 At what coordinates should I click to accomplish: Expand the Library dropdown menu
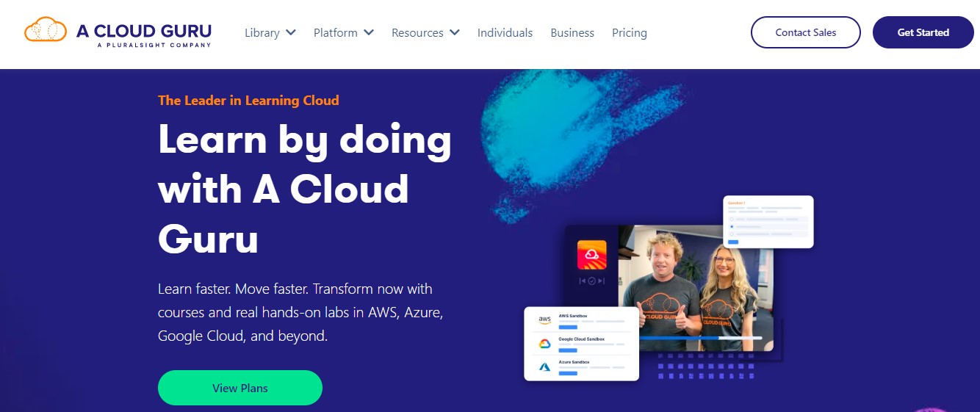(270, 32)
